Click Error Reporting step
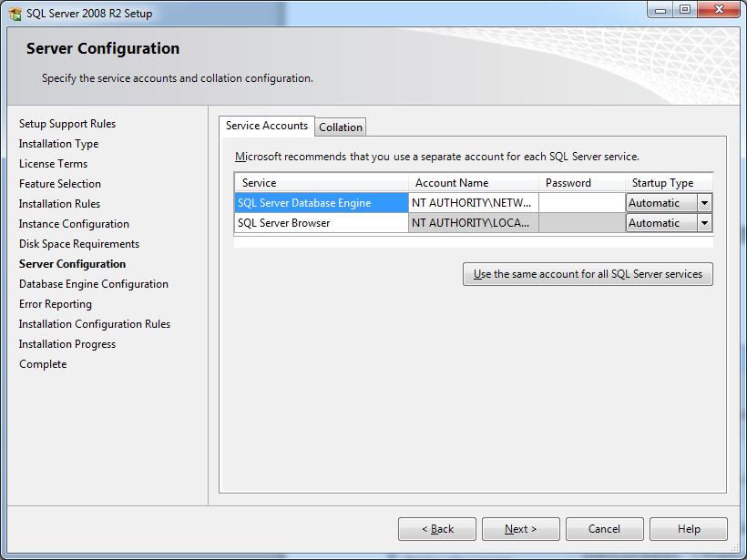This screenshot has width=747, height=560. point(56,304)
